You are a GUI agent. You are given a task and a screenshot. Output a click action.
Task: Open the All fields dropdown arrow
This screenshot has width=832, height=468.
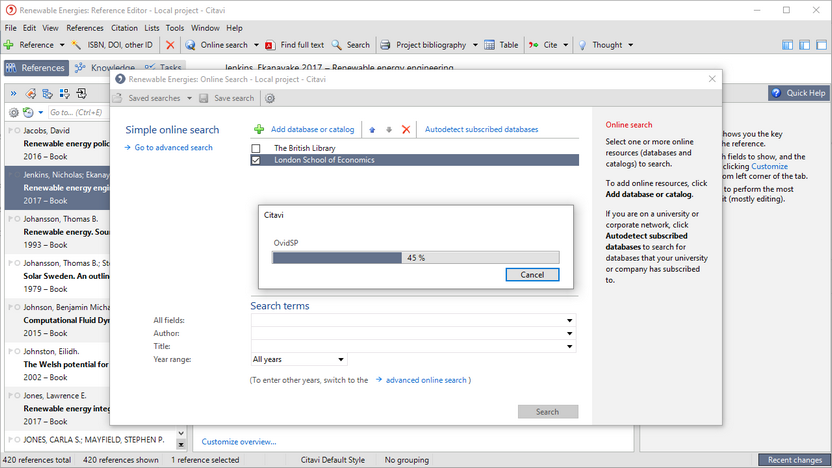point(569,320)
